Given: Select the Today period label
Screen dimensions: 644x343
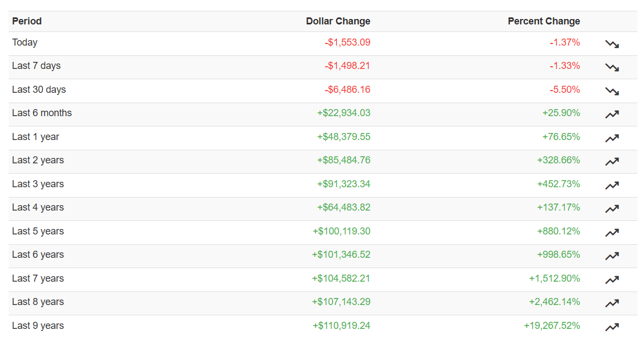Looking at the screenshot, I should tap(24, 42).
